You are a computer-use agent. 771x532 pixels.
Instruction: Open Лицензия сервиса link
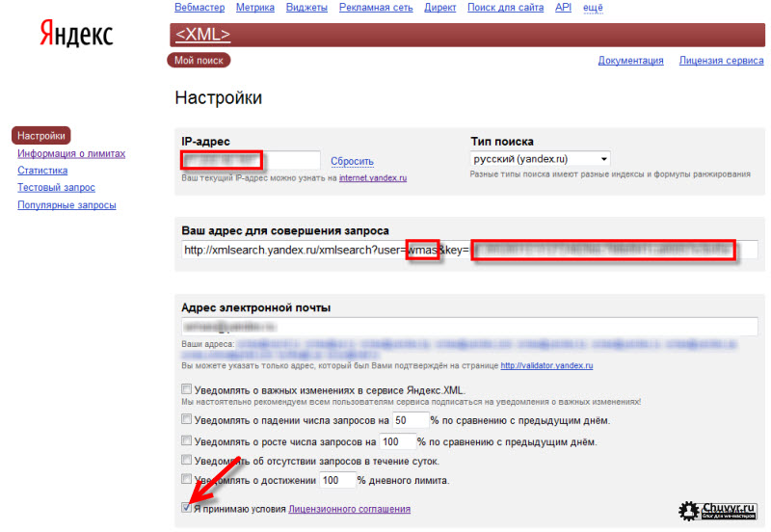pos(721,60)
